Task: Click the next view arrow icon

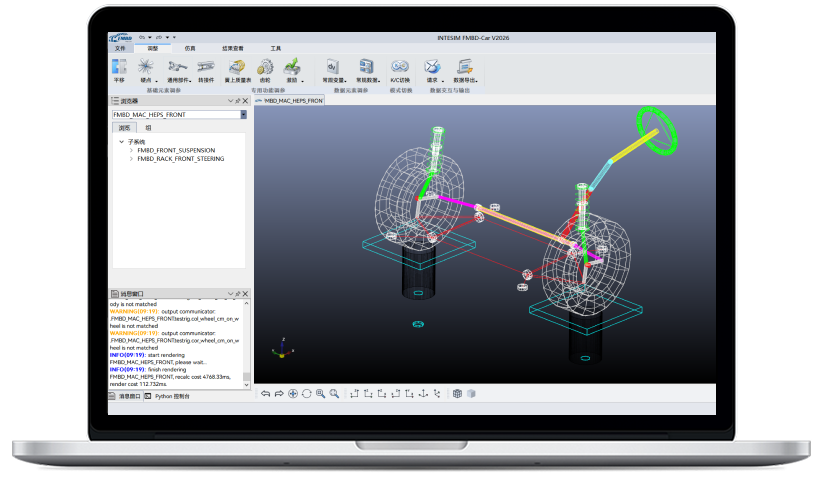Action: [279, 394]
